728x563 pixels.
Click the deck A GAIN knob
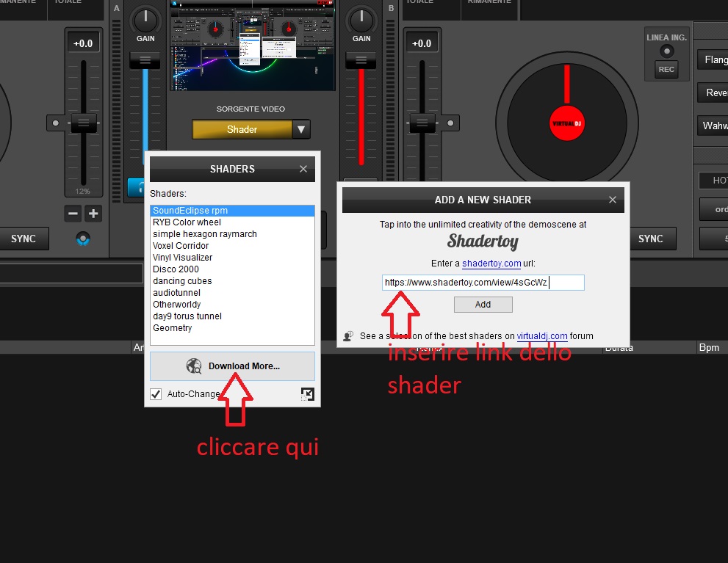(x=145, y=20)
